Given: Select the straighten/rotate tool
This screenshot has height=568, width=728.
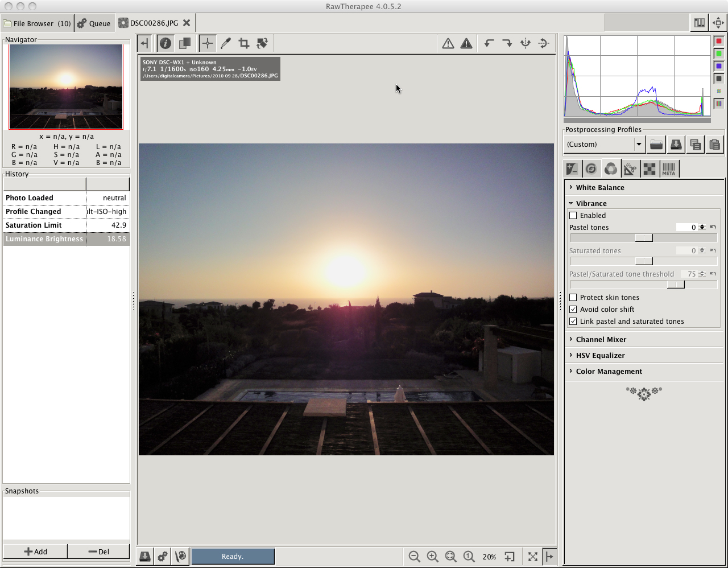Looking at the screenshot, I should tap(262, 43).
